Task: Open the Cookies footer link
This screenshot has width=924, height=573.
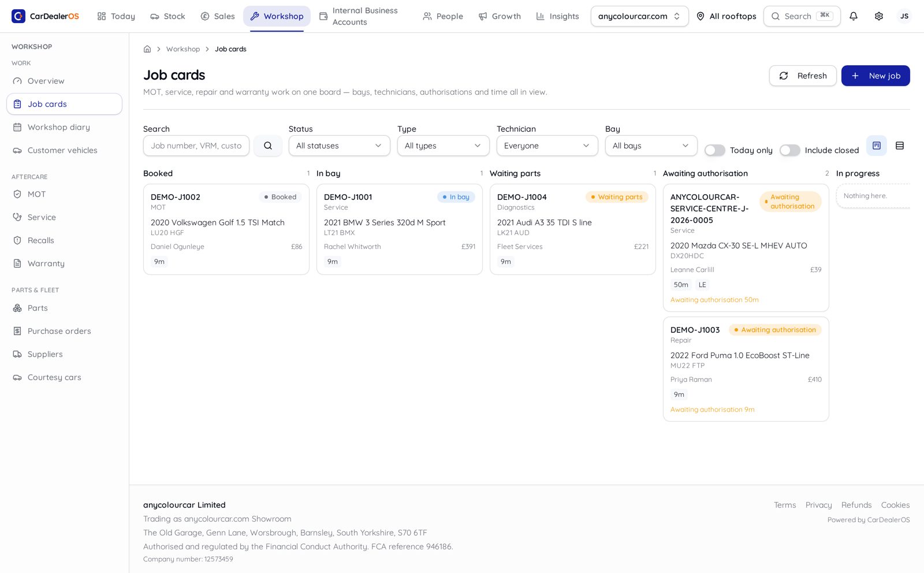Action: pyautogui.click(x=896, y=505)
